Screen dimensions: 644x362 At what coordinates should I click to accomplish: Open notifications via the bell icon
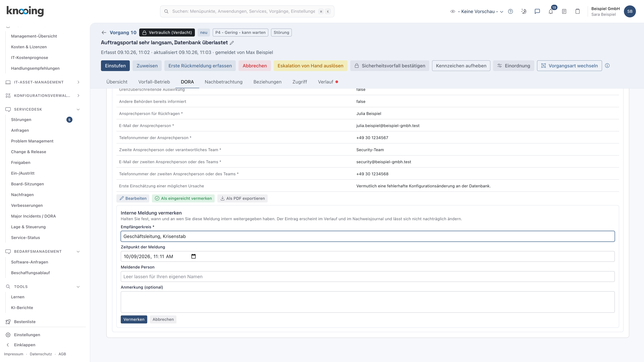tap(551, 12)
